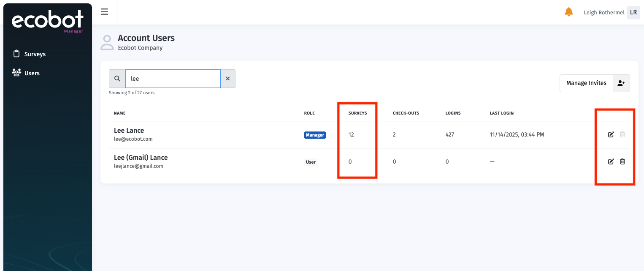Click the add user icon button
This screenshot has height=271, width=644.
[x=621, y=83]
